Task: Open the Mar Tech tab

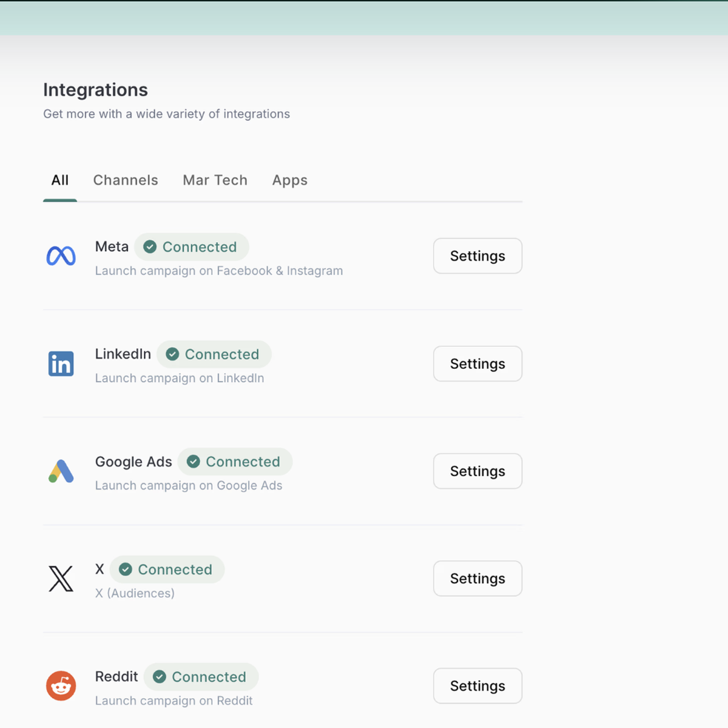Action: (215, 180)
